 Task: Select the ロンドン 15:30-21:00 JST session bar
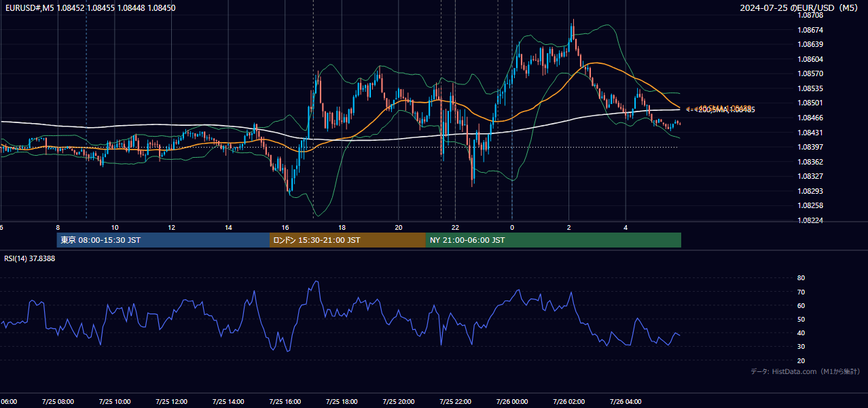(348, 240)
